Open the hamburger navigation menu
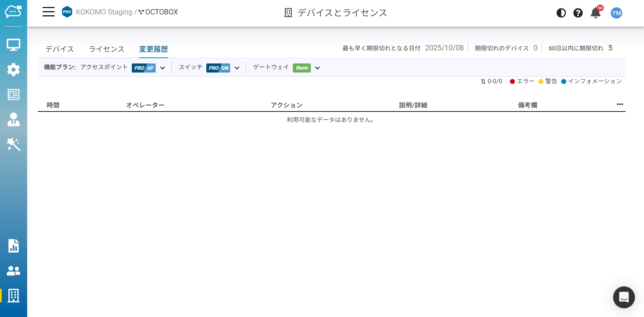This screenshot has height=317, width=644. pos(48,12)
